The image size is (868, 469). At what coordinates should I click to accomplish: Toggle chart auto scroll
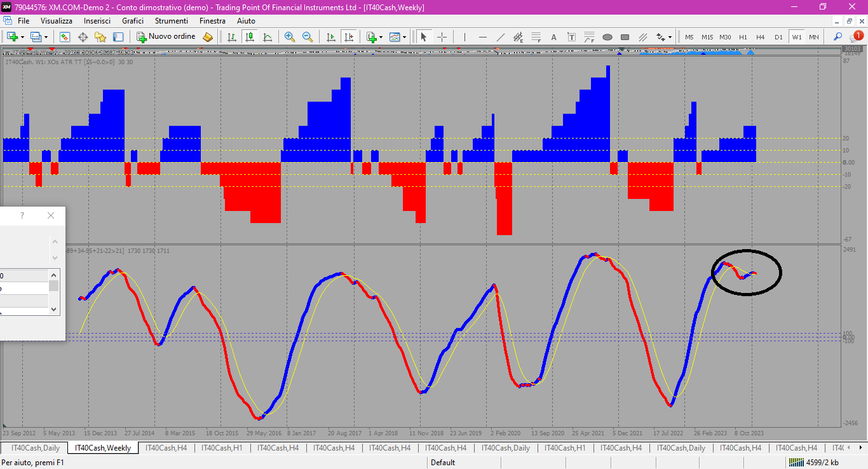(331, 37)
